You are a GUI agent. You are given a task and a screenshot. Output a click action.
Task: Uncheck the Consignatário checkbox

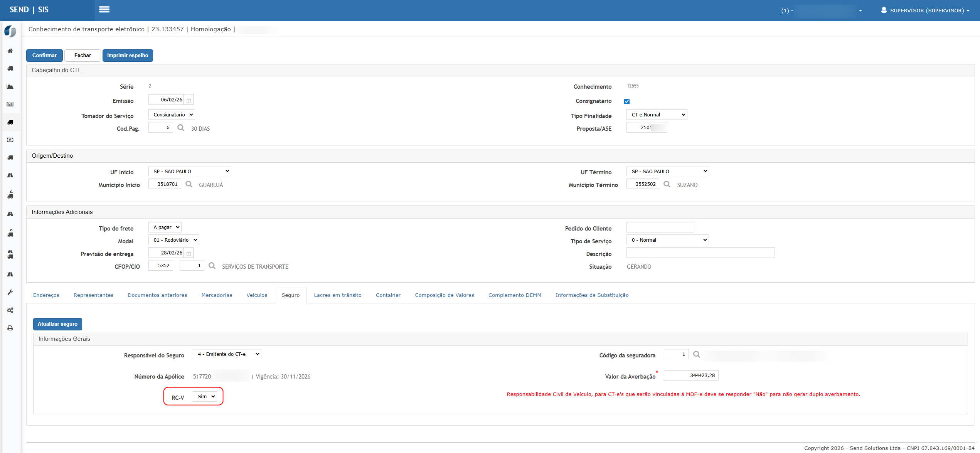pos(627,101)
